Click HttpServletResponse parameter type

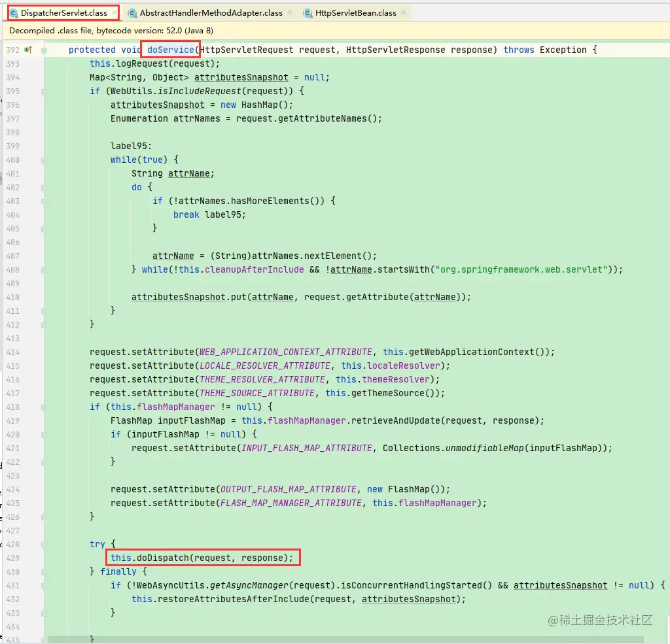396,50
